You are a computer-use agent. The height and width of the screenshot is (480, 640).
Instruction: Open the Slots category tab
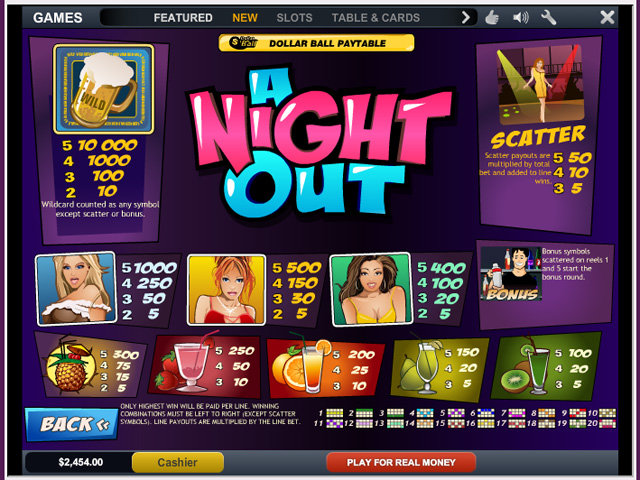point(294,18)
